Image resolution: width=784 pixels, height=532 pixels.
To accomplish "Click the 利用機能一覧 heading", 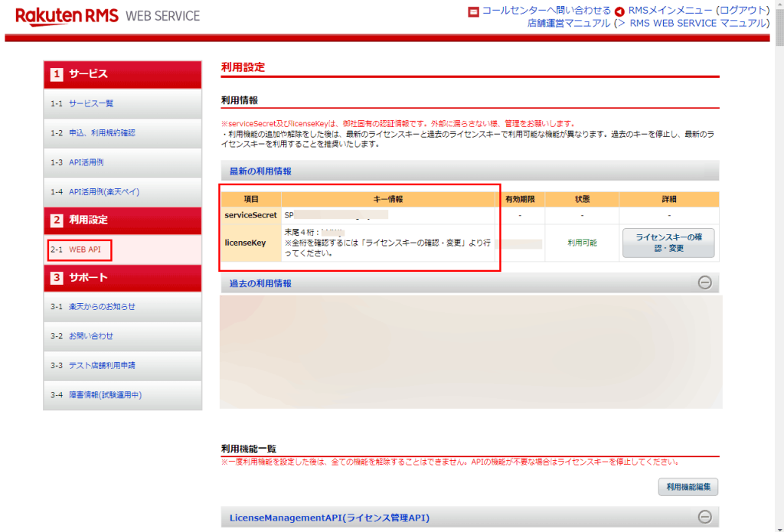I will [249, 449].
